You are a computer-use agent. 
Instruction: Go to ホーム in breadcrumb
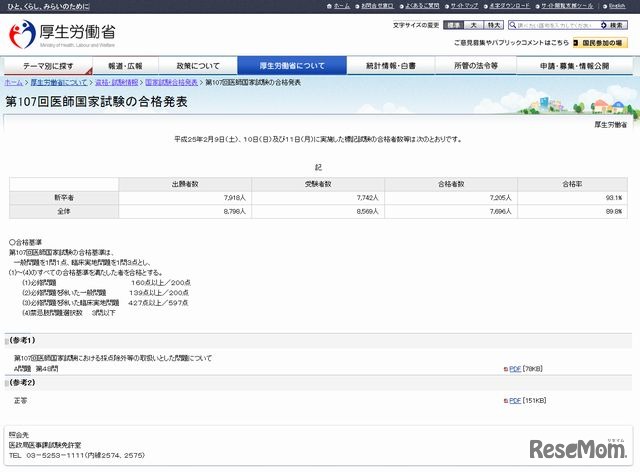13,82
